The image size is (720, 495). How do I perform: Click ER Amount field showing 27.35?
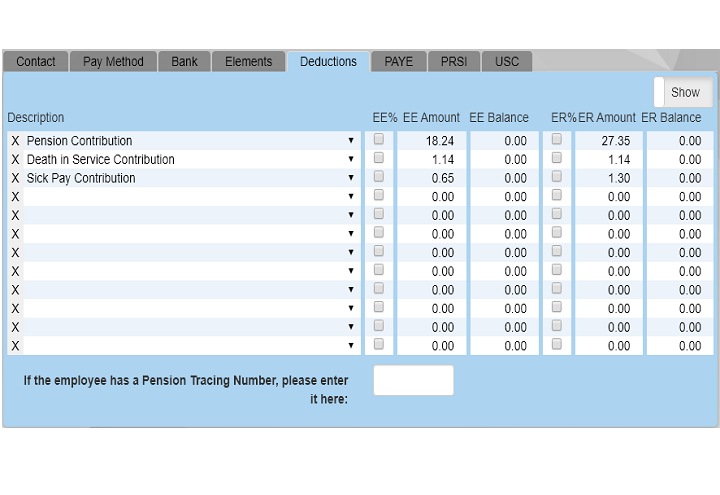tap(609, 141)
